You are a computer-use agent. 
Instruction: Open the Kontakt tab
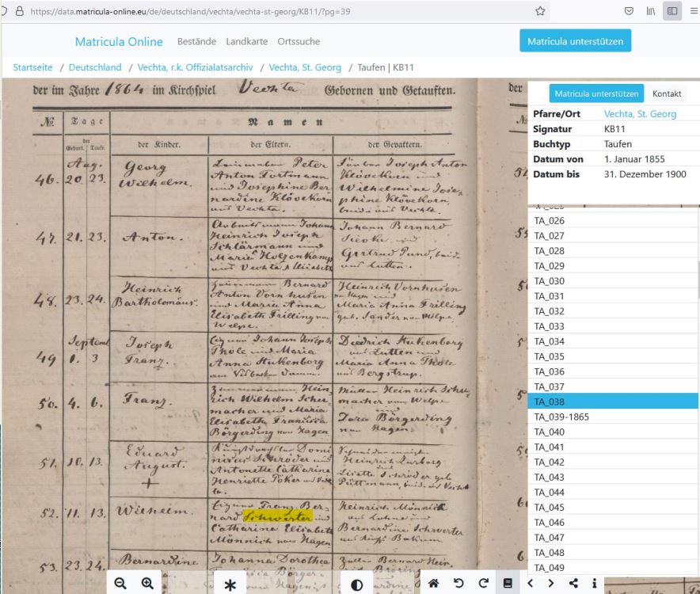[x=667, y=93]
